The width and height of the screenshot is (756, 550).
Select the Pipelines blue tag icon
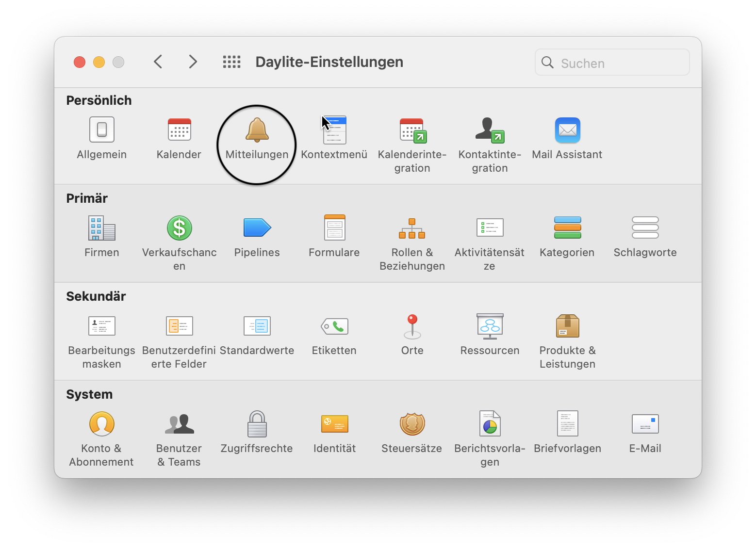(257, 228)
